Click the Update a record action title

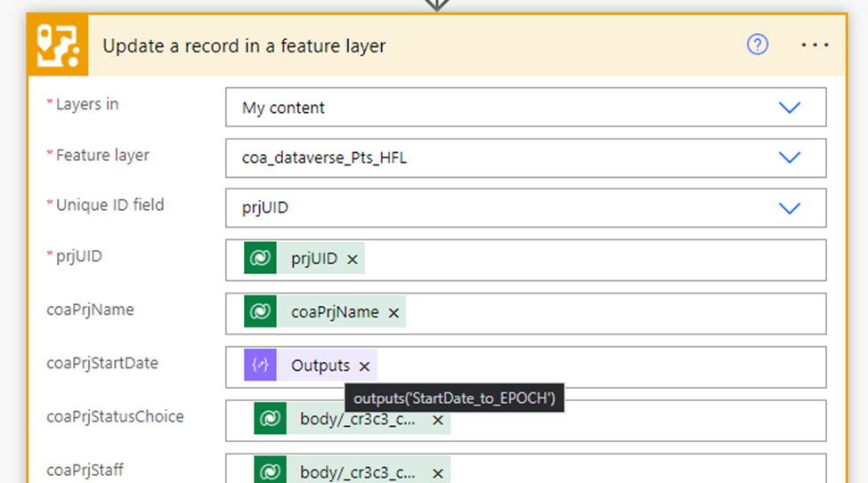tap(244, 45)
